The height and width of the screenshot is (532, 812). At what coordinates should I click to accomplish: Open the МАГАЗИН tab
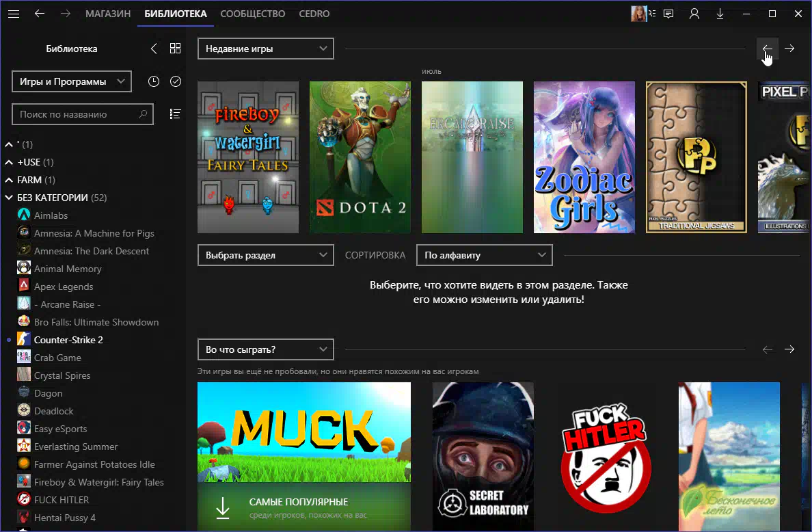click(108, 14)
